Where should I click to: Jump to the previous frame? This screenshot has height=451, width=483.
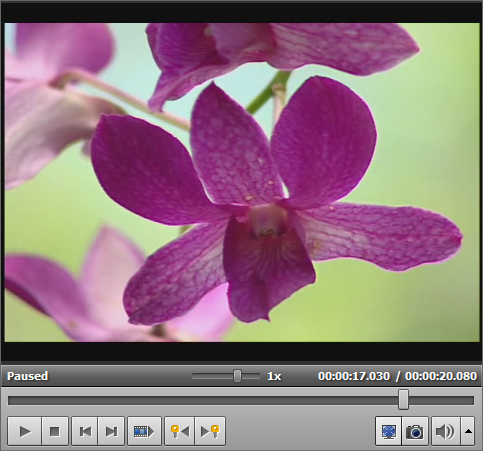(x=85, y=431)
